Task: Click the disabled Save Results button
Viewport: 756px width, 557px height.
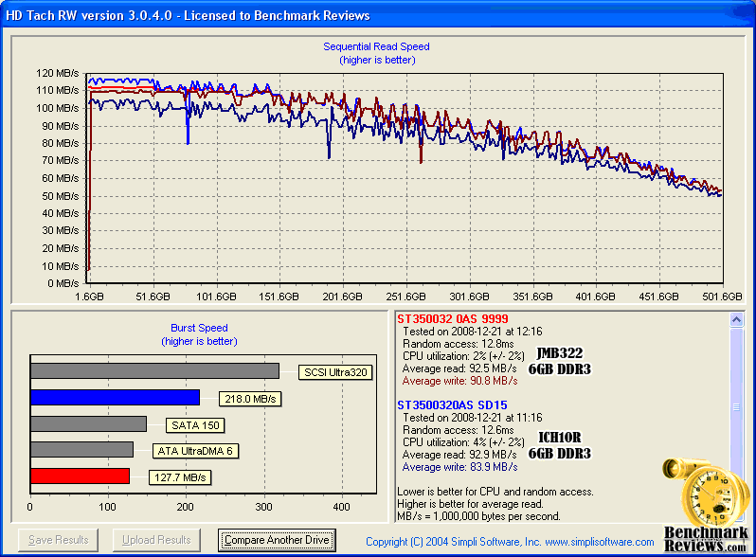Action: point(59,540)
